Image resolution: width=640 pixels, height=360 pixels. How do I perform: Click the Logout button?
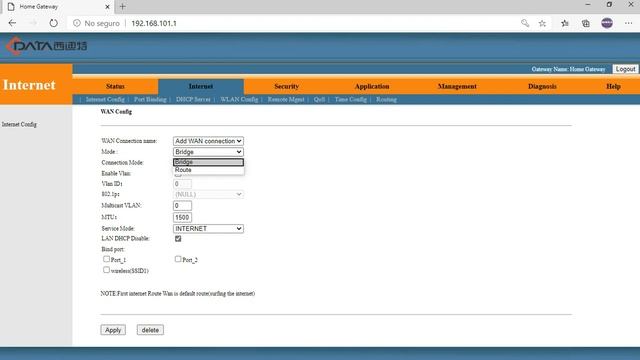[x=625, y=69]
